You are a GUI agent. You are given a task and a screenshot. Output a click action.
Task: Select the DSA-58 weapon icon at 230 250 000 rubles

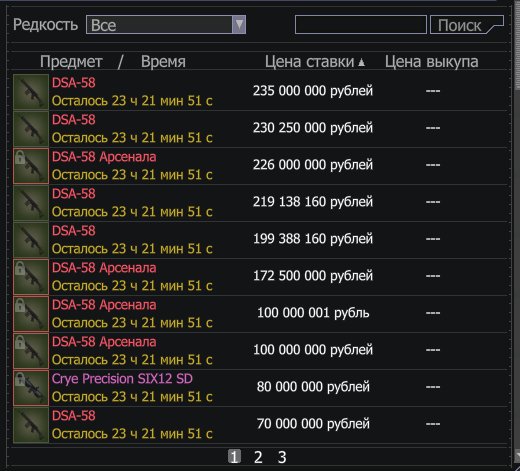(x=31, y=129)
